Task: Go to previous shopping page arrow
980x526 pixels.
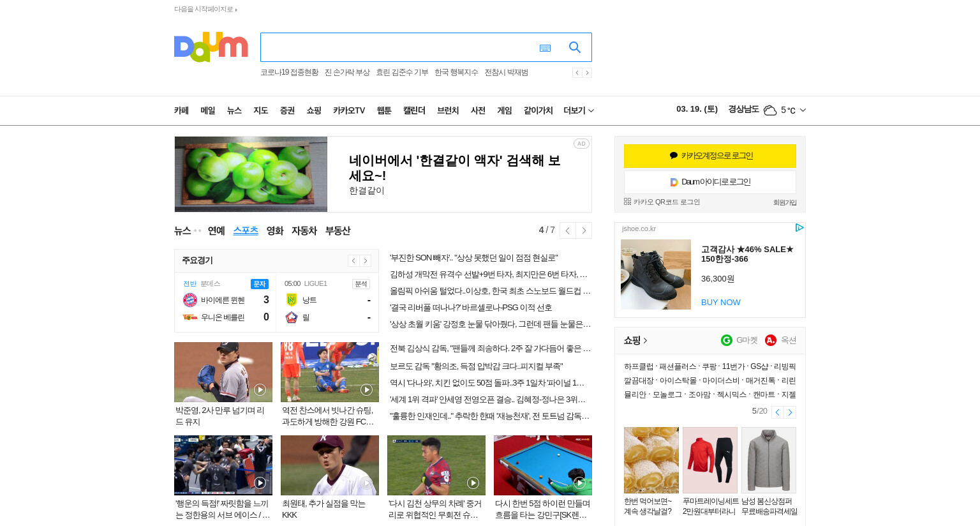Action: [x=777, y=412]
